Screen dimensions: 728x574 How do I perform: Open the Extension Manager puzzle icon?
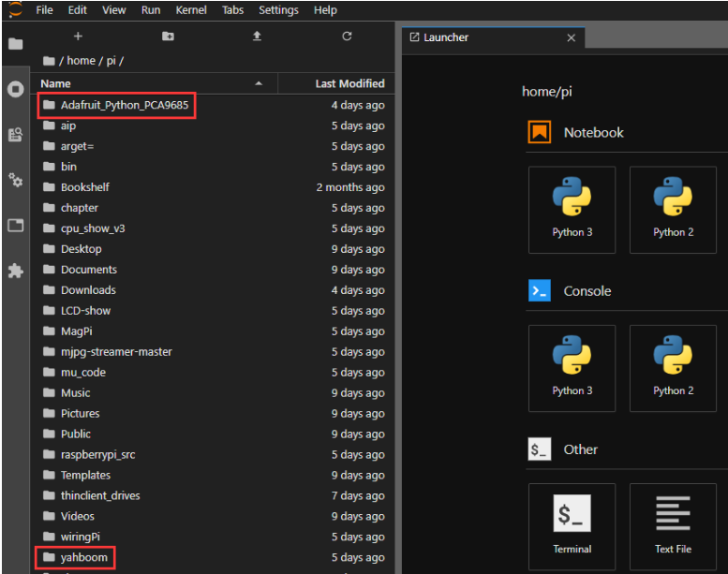16,271
